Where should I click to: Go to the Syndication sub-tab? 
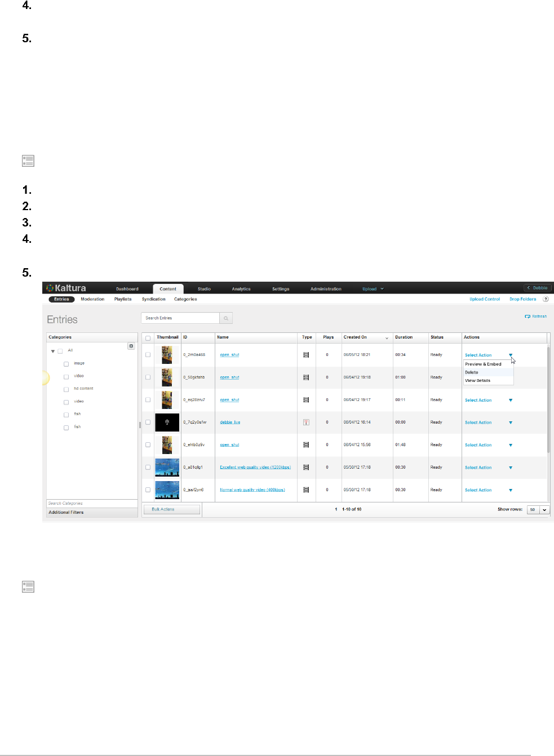tap(154, 299)
